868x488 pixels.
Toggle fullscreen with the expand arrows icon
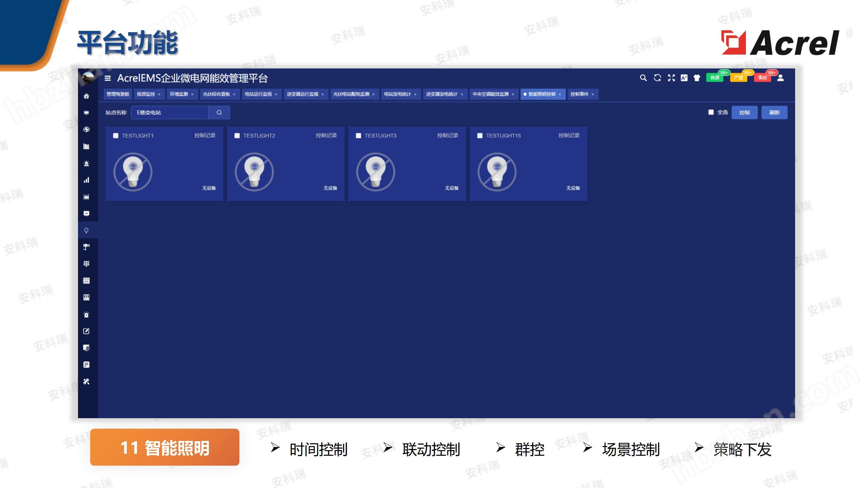(x=671, y=78)
